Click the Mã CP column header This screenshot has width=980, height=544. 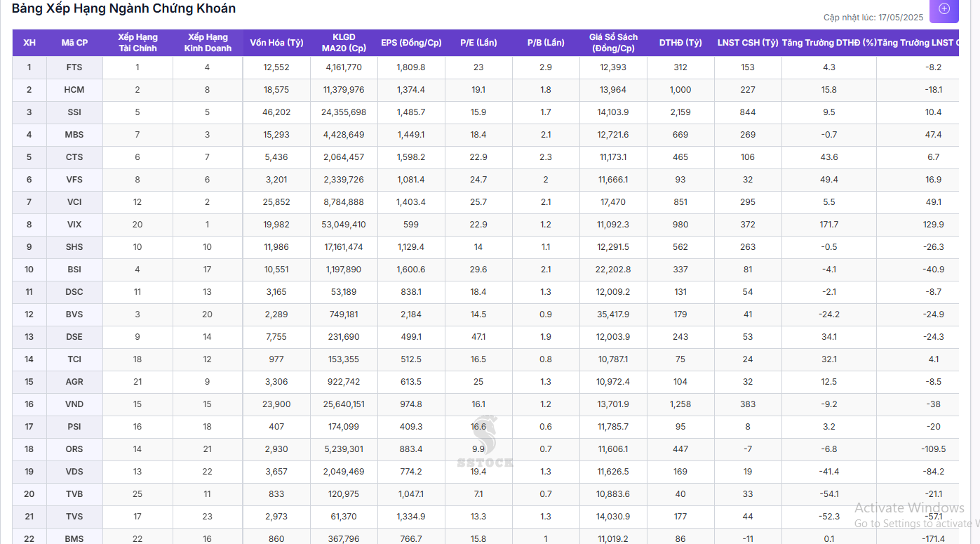[x=74, y=43]
